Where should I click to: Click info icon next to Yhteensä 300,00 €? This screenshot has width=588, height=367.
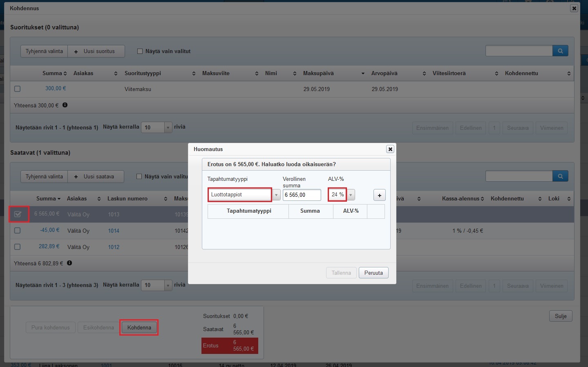(x=65, y=105)
